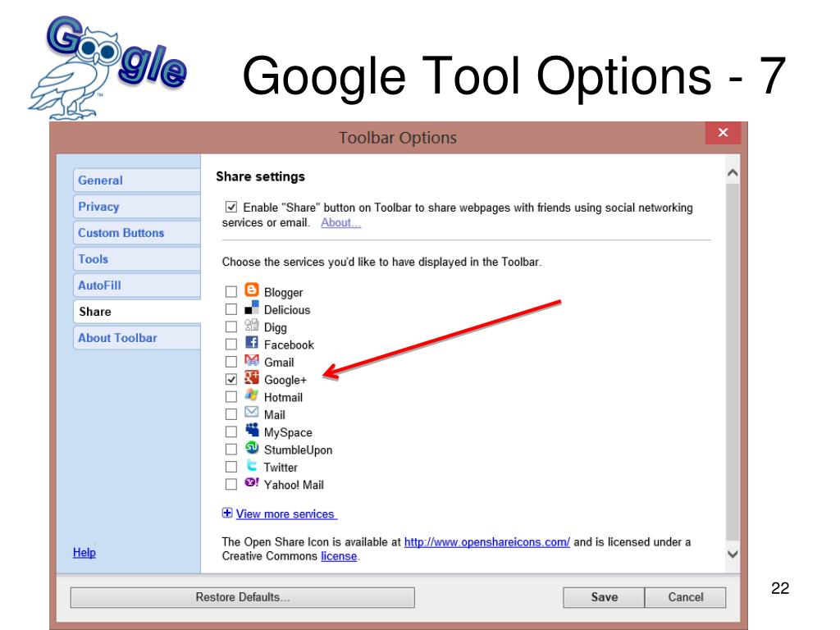Viewport: 840px width, 630px height.
Task: Expand the View more services plus icon
Action: pos(227,514)
